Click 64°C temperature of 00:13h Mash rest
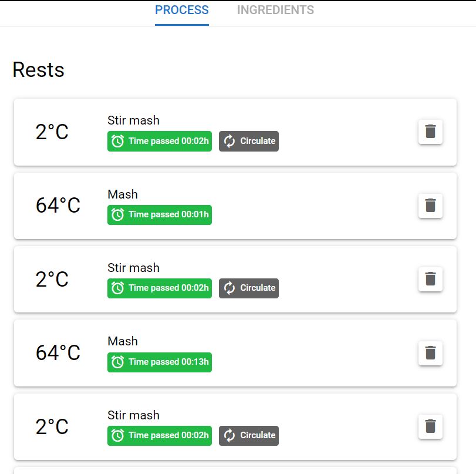This screenshot has width=476, height=474. tap(58, 353)
